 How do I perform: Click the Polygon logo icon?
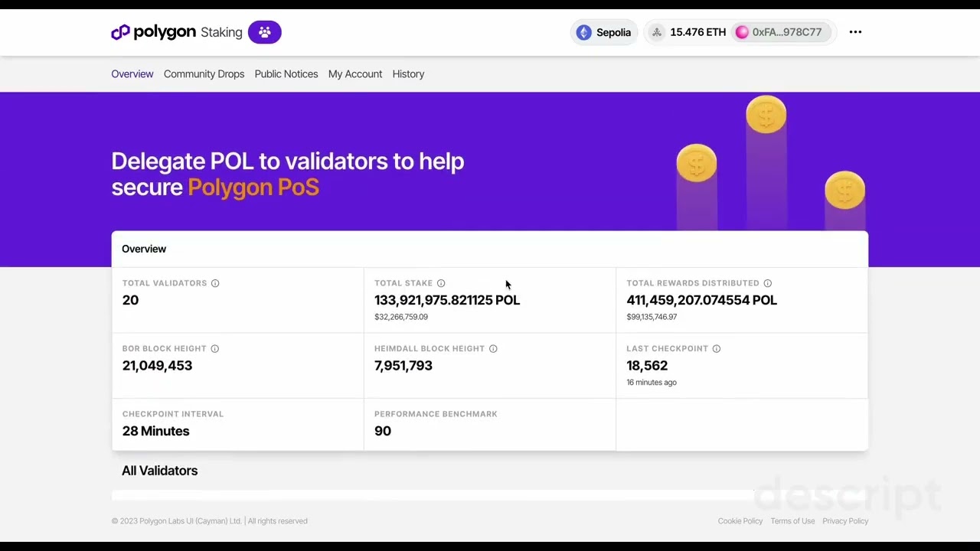(x=120, y=32)
